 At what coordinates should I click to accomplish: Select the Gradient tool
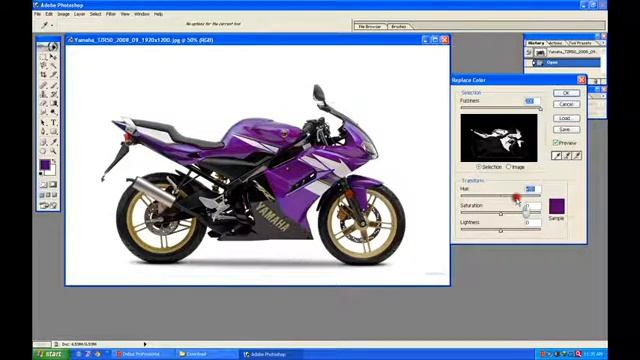53,103
